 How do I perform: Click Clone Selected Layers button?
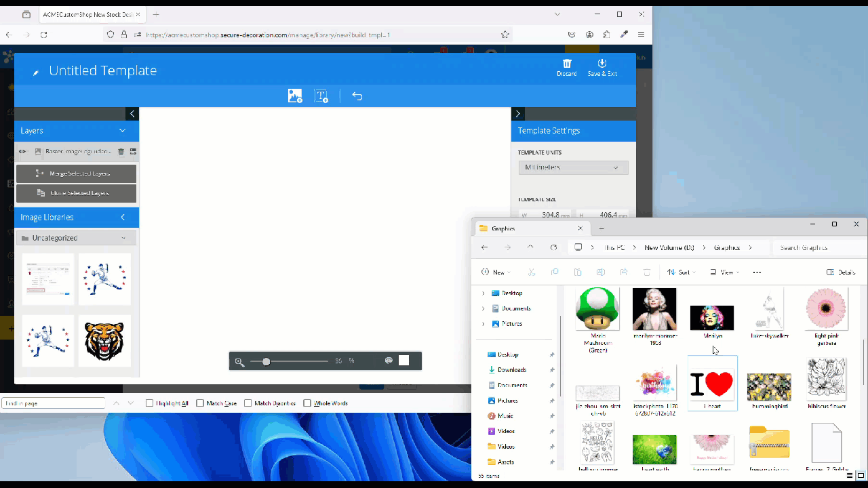(76, 193)
